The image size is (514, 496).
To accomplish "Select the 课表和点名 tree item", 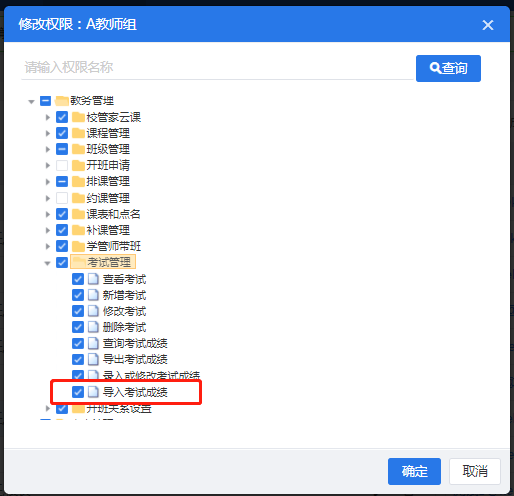I will pos(113,214).
